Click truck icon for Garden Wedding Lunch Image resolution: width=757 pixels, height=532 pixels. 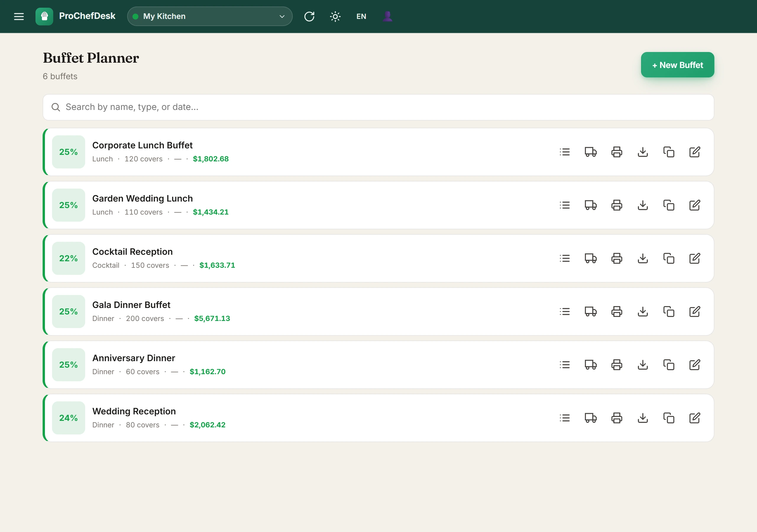(591, 205)
